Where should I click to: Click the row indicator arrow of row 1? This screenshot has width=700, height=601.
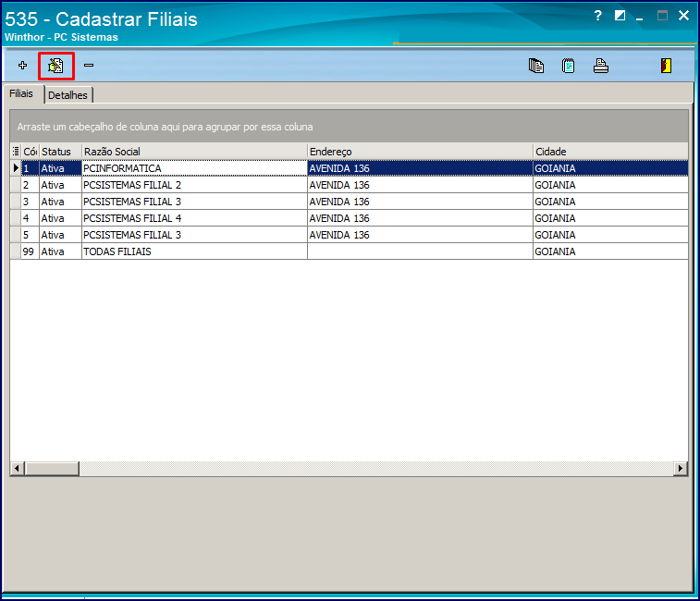click(x=16, y=168)
